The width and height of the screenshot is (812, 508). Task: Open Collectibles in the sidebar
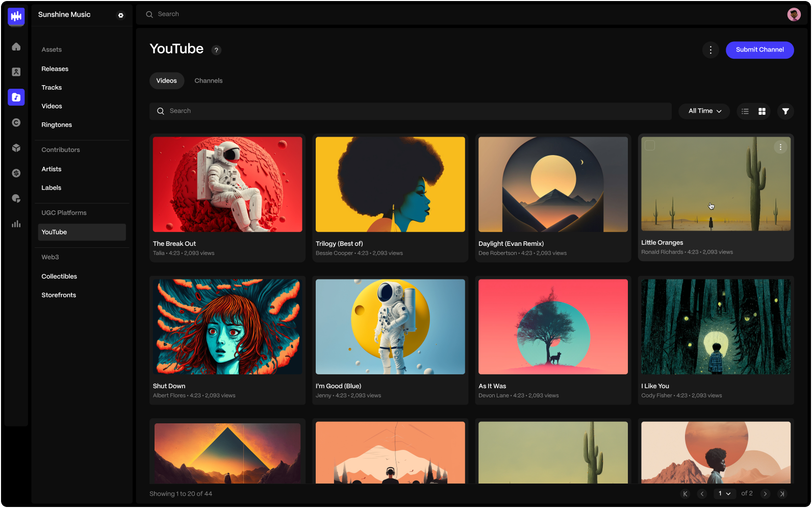tap(59, 276)
